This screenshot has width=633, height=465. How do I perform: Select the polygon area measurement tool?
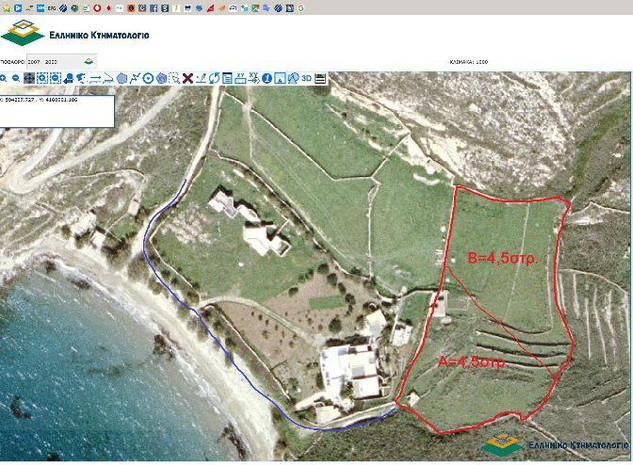click(x=122, y=78)
